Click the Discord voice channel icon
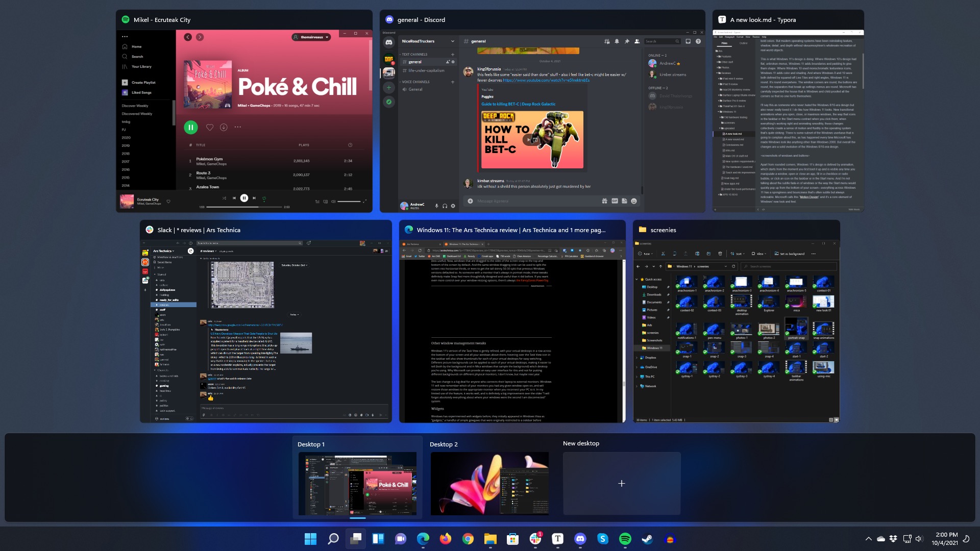 403,88
